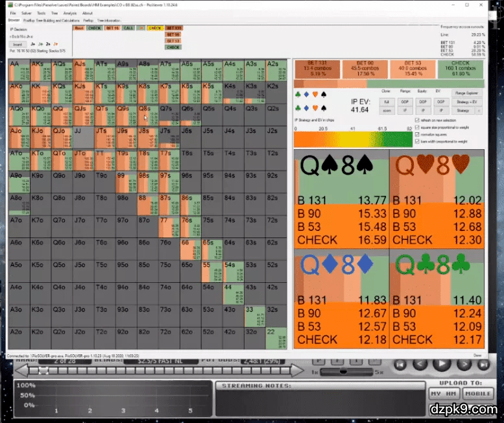Click the top-row orange heart suit icon
The height and width of the screenshot is (423, 504).
315,94
